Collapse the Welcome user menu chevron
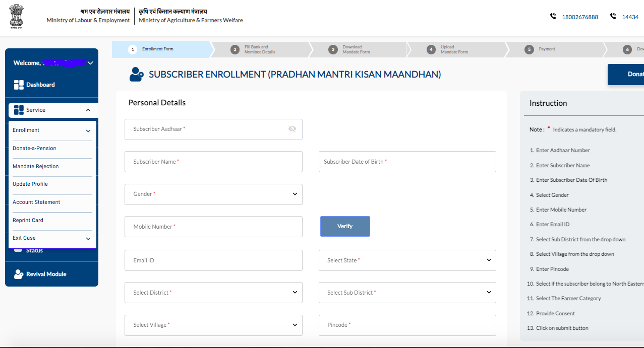Viewport: 644px width, 348px height. [x=90, y=63]
